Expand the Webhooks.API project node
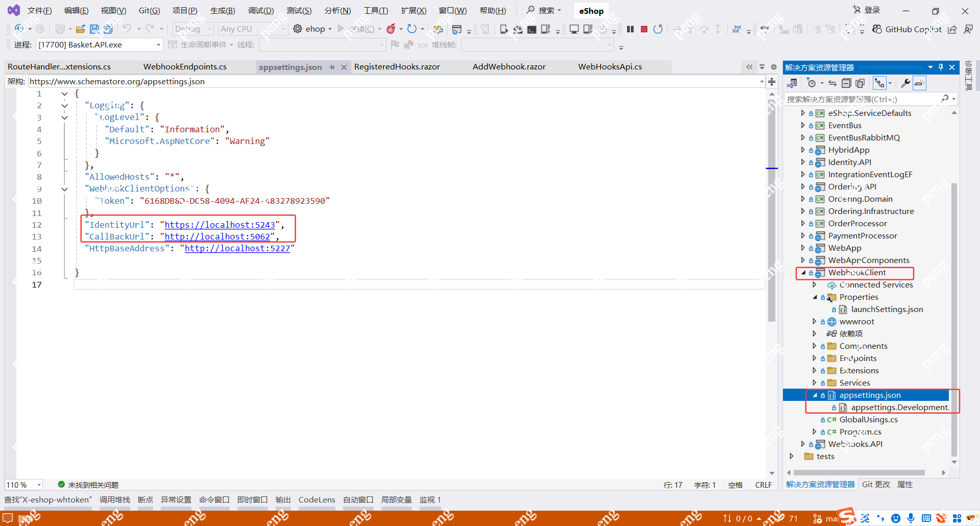 (x=803, y=444)
